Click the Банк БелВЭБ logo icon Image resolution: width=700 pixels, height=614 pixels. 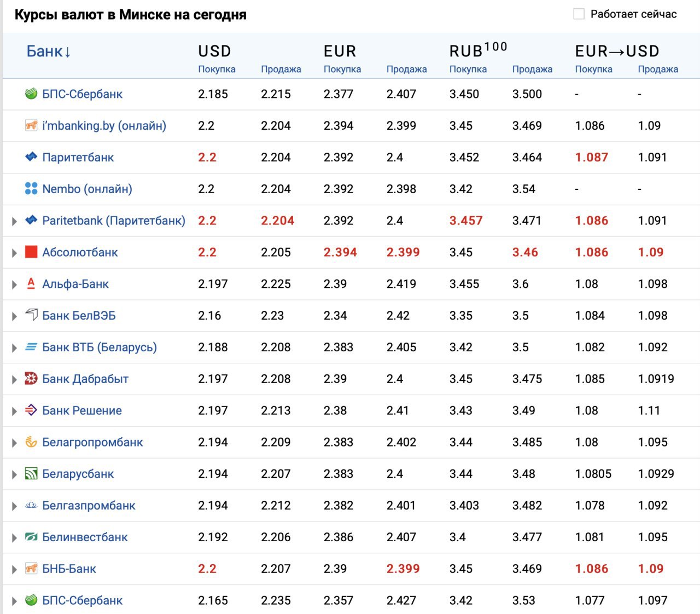pos(31,315)
